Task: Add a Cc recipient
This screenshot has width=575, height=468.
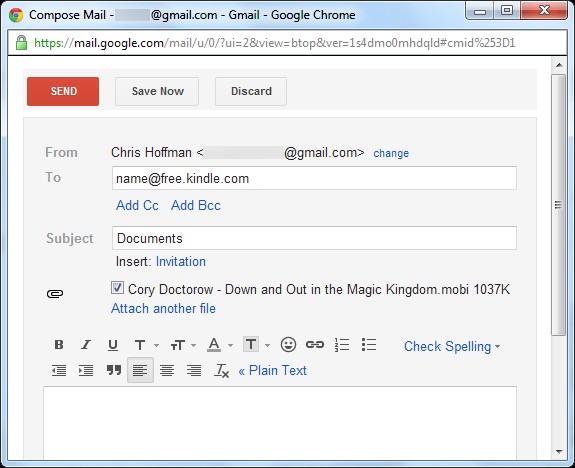Action: [x=137, y=205]
